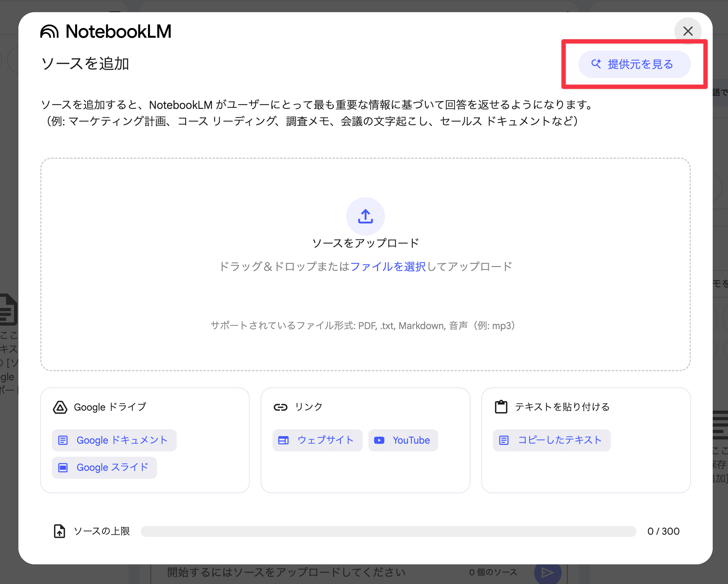Choose Google スライド source option
Image resolution: width=728 pixels, height=584 pixels.
[104, 467]
